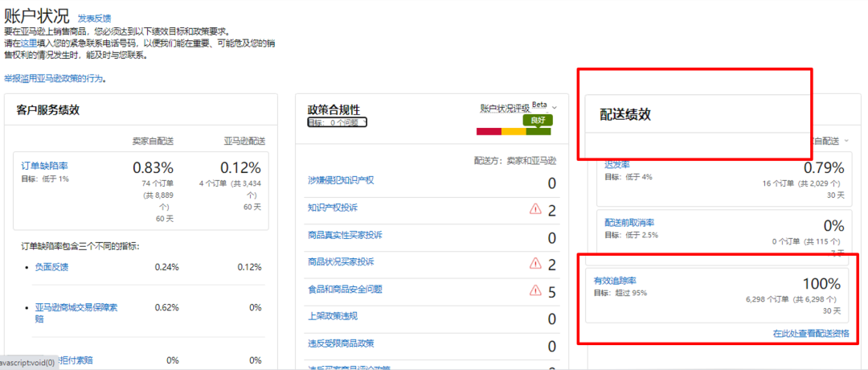Open 举报滥用亚马逊政策的行为 link
Image resolution: width=868 pixels, height=370 pixels.
[x=53, y=79]
